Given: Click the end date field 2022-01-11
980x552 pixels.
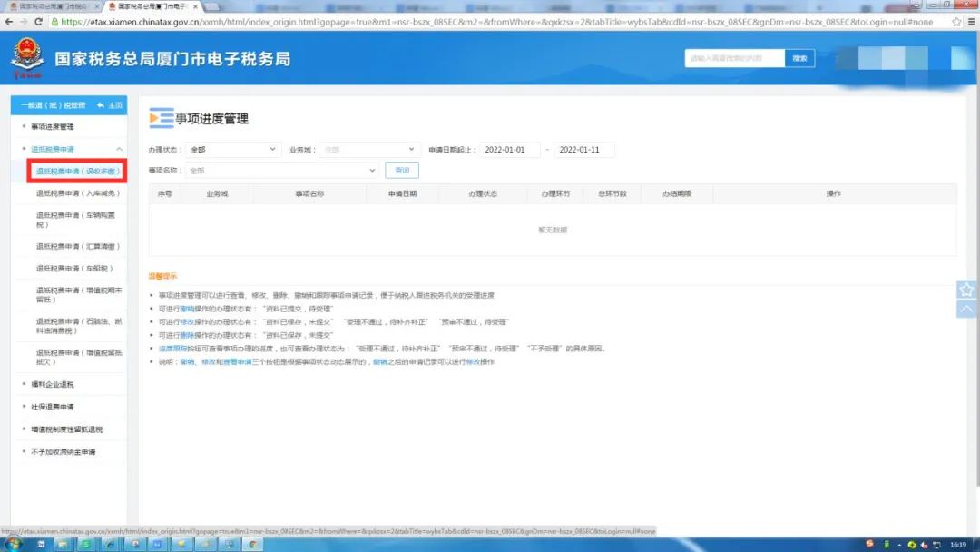Looking at the screenshot, I should [x=583, y=150].
